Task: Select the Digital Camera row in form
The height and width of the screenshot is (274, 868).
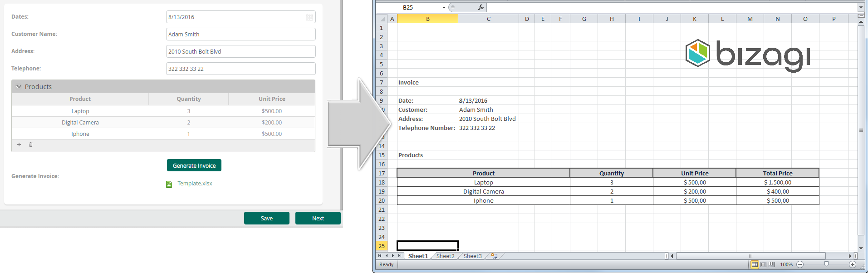Action: point(163,122)
